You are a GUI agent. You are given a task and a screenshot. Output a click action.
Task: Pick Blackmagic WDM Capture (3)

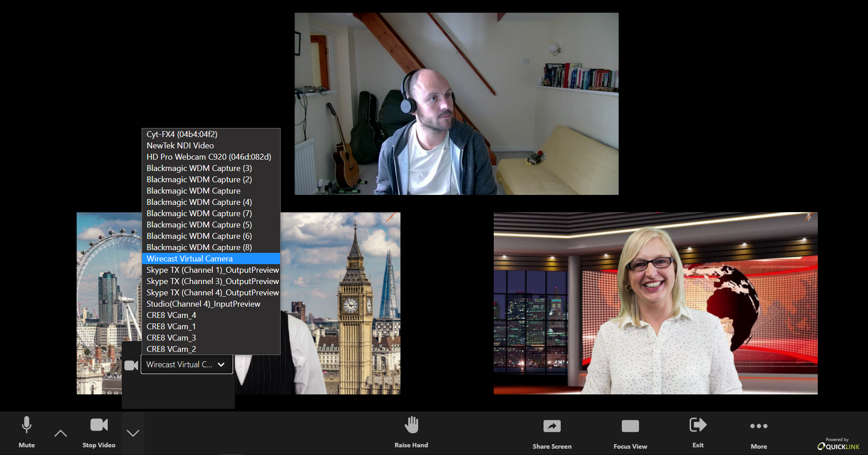(x=211, y=168)
